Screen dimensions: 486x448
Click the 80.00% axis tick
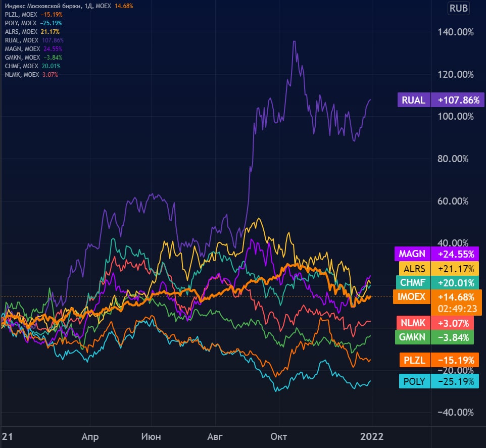(453, 159)
